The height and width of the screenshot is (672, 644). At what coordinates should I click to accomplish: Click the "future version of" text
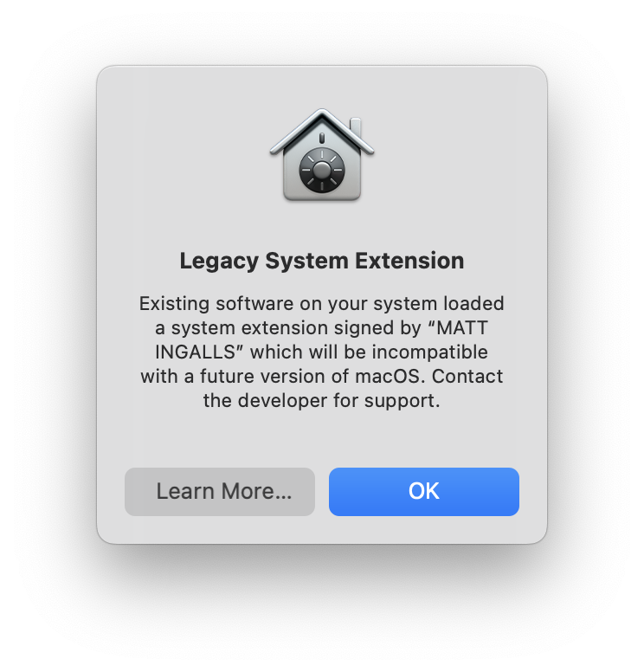274,377
